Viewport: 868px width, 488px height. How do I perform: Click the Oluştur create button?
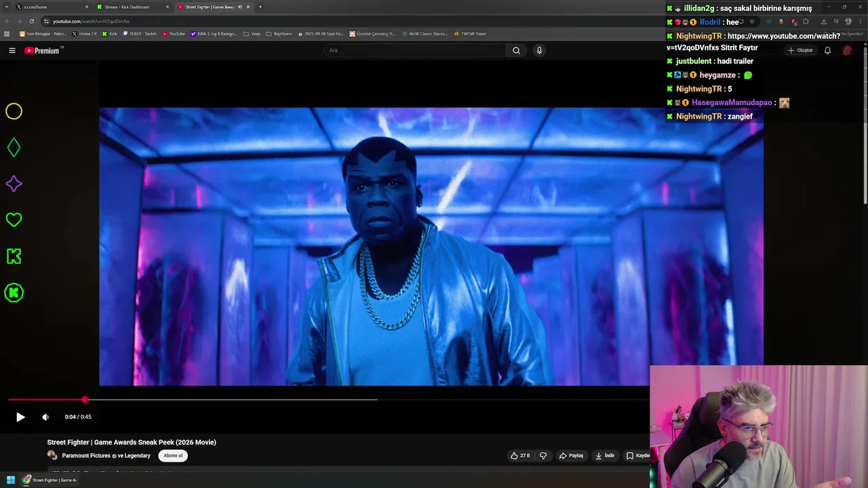pyautogui.click(x=800, y=50)
